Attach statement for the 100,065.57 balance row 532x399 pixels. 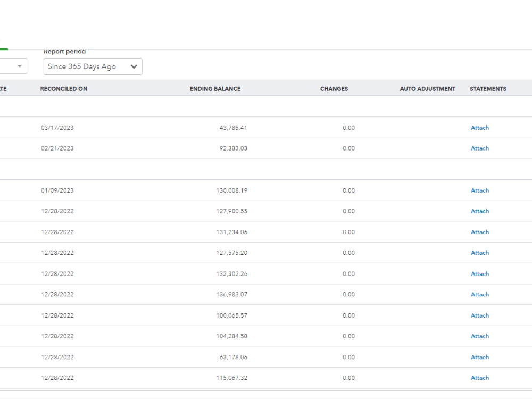[480, 316]
